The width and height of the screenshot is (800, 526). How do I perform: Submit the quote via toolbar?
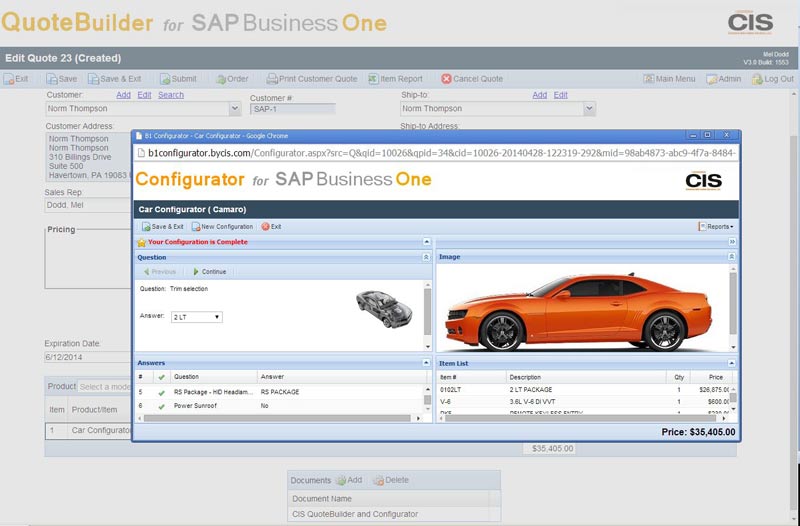click(178, 79)
